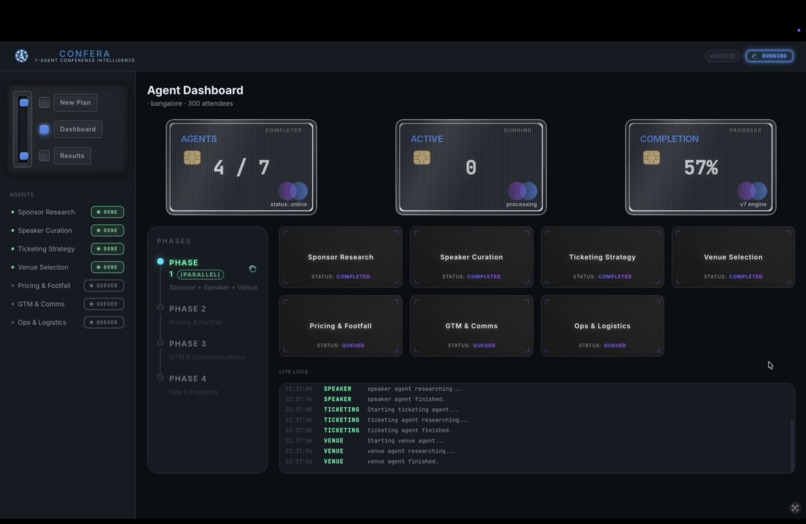Open the Sponsor Research agent card
The height and width of the screenshot is (524, 806).
coord(341,257)
